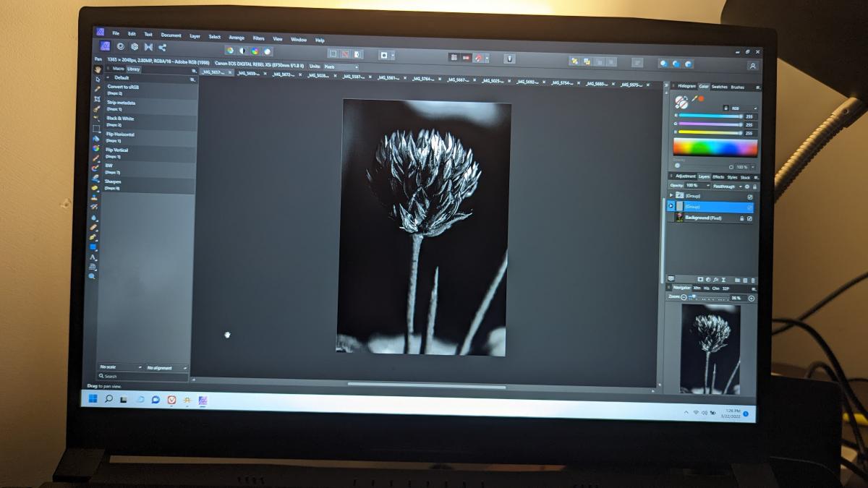
Task: Switch to Tone Mapping Persona
Action: [x=148, y=47]
